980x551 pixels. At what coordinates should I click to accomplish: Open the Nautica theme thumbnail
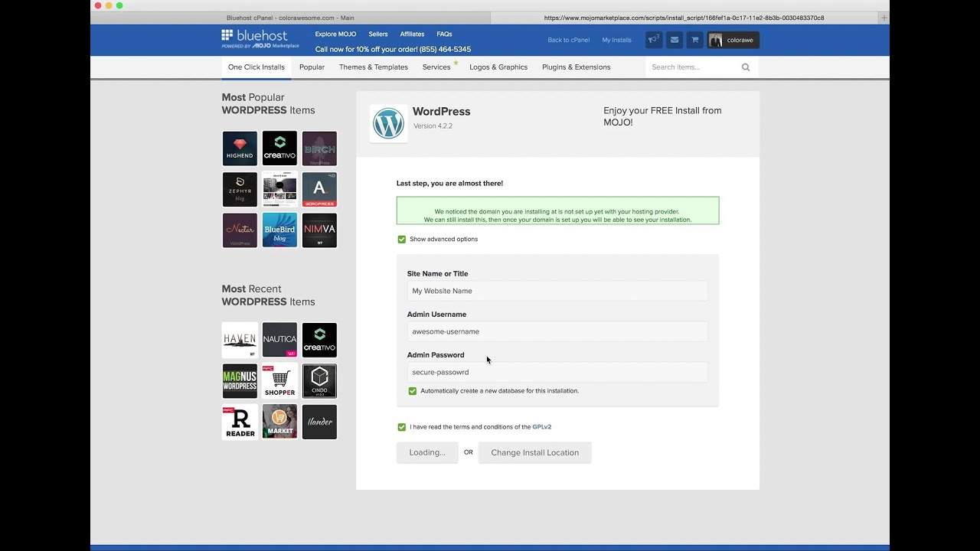[x=279, y=340]
